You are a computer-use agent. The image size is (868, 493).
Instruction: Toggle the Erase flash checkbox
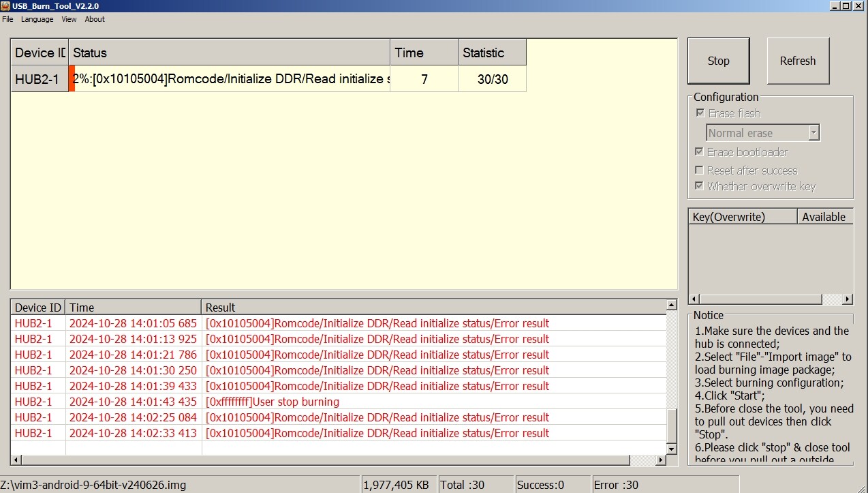click(x=700, y=113)
